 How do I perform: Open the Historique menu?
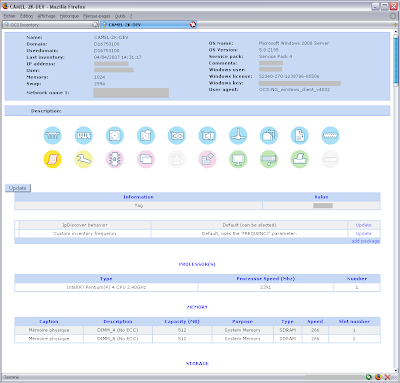click(x=69, y=16)
